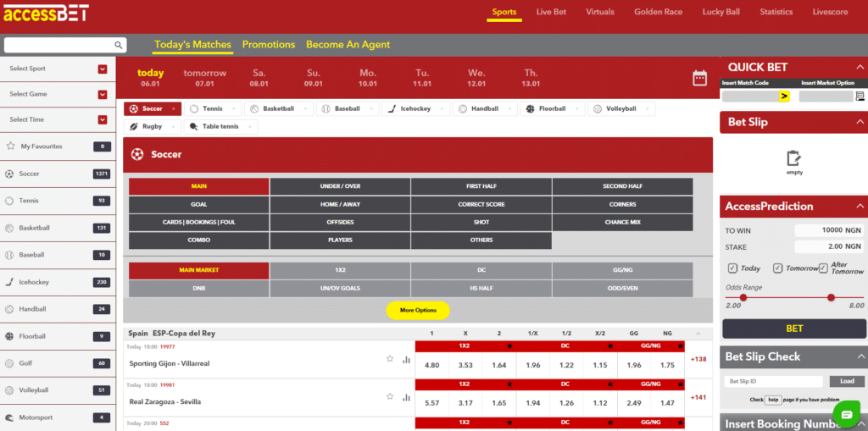This screenshot has width=868, height=431.
Task: Click the Quick Bet yellow arrow button
Action: 784,97
